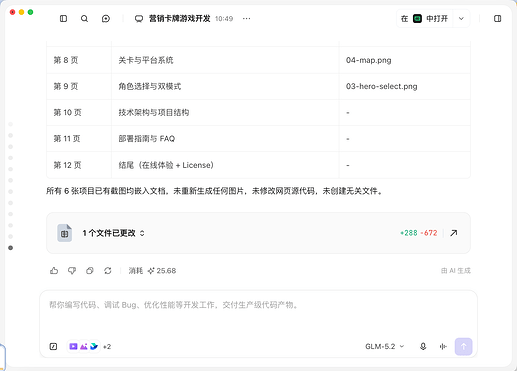
Task: Click the audio waveform icon
Action: click(443, 347)
